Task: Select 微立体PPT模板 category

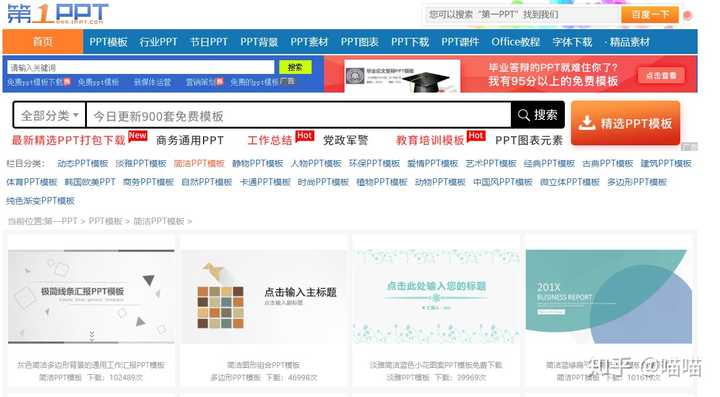Action: pyautogui.click(x=570, y=182)
